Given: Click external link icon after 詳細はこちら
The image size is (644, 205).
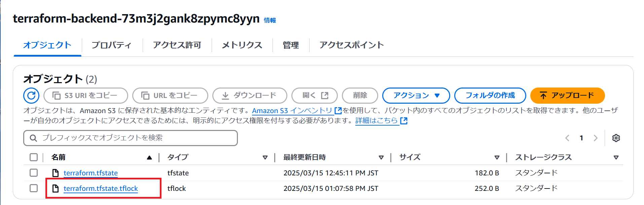Looking at the screenshot, I should [404, 121].
